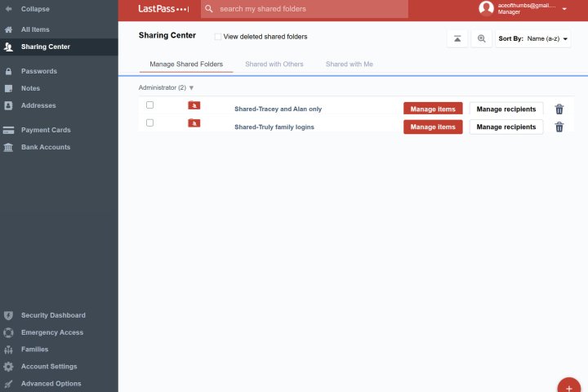588x392 pixels.
Task: Click the Emergency Access lifebuoy icon
Action: click(8, 332)
